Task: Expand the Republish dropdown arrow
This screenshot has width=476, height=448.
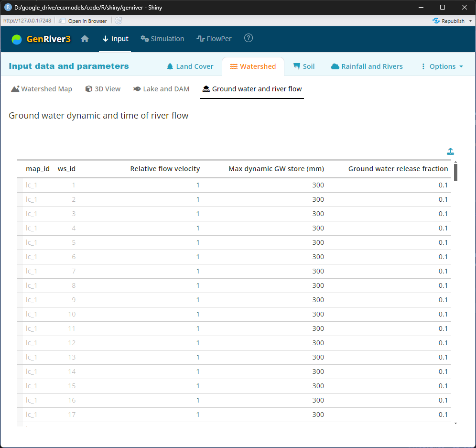Action: coord(470,21)
